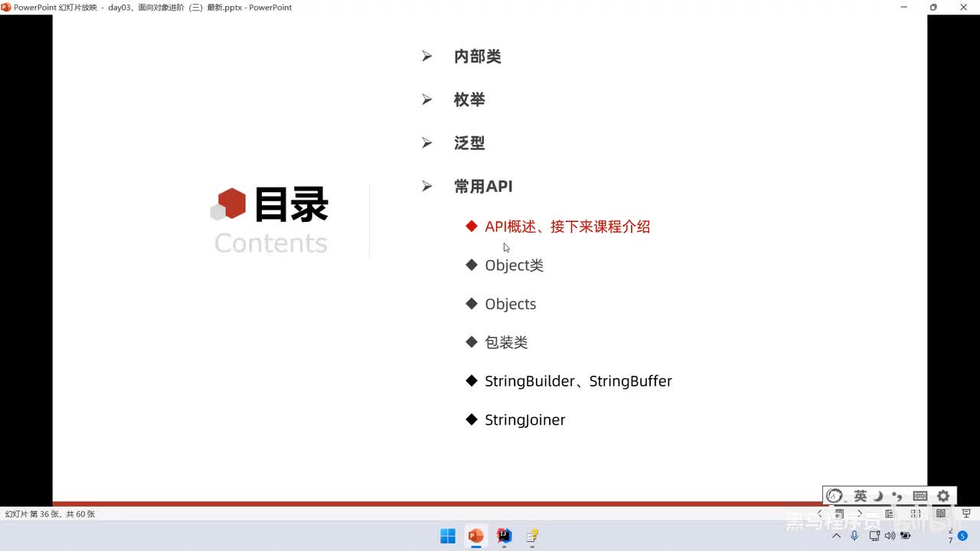This screenshot has width=980, height=551.
Task: Toggle the 英 Chinese/English input mode
Action: pyautogui.click(x=861, y=496)
